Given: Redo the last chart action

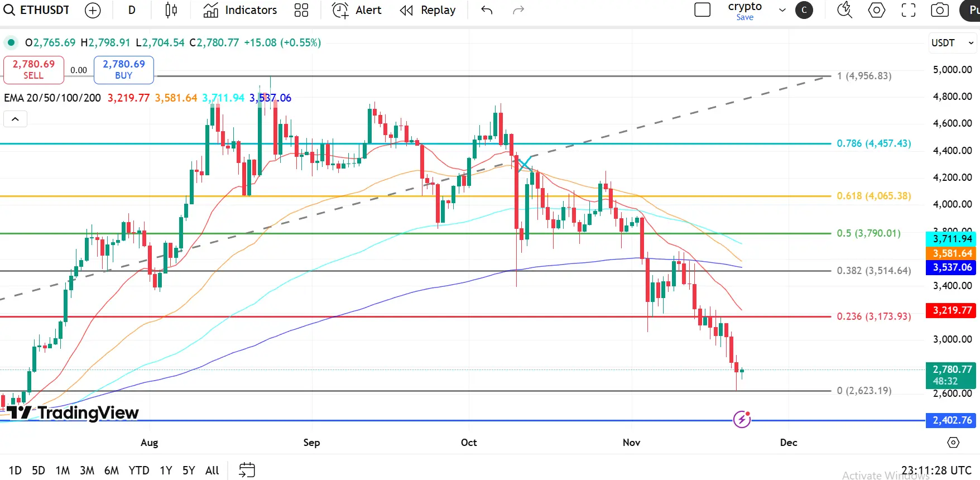Looking at the screenshot, I should 518,10.
